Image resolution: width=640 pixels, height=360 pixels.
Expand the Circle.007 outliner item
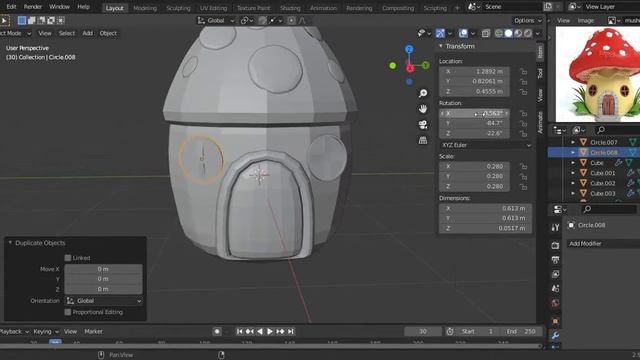tap(573, 142)
